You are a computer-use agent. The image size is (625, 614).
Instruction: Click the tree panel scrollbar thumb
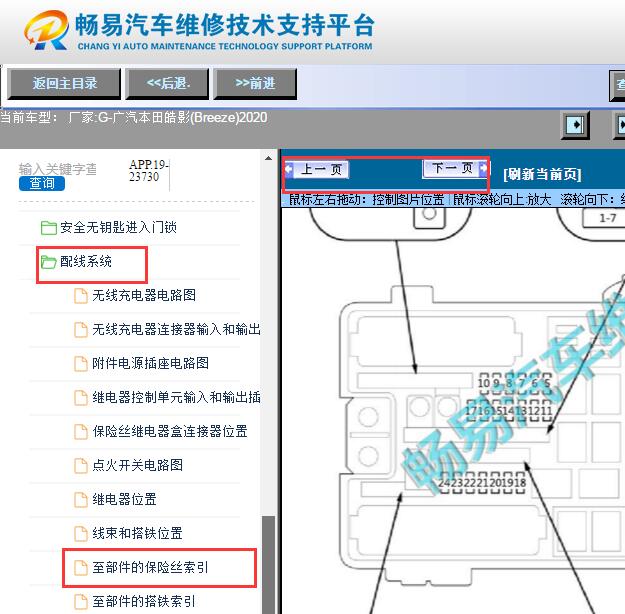[x=269, y=565]
